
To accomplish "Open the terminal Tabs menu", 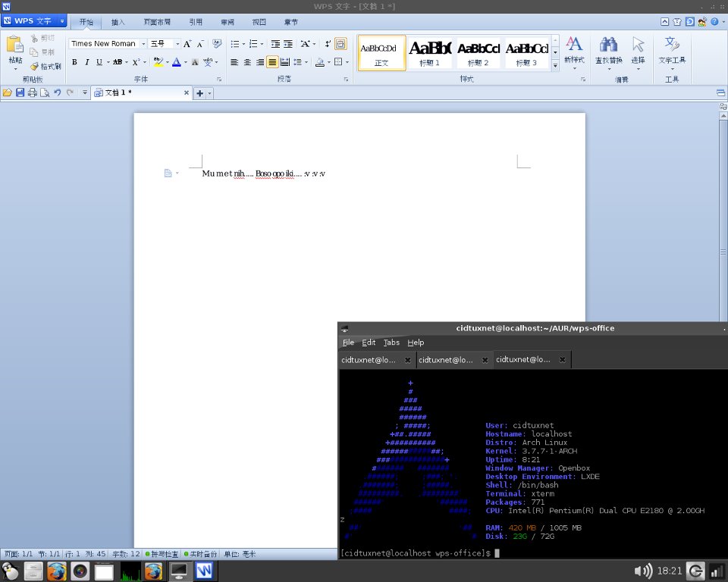I will (x=391, y=342).
